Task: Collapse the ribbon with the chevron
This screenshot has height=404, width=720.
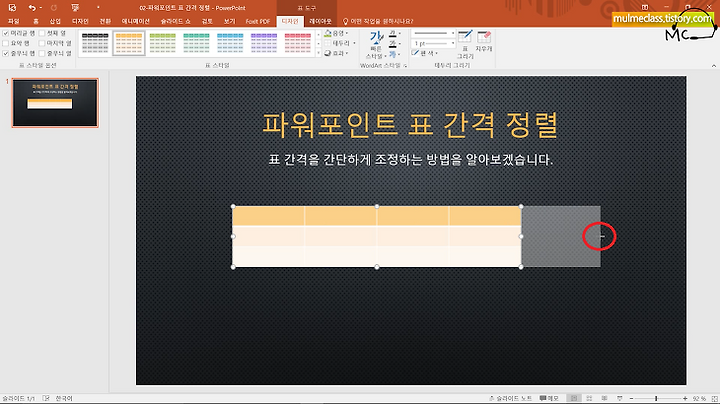Action: click(714, 66)
